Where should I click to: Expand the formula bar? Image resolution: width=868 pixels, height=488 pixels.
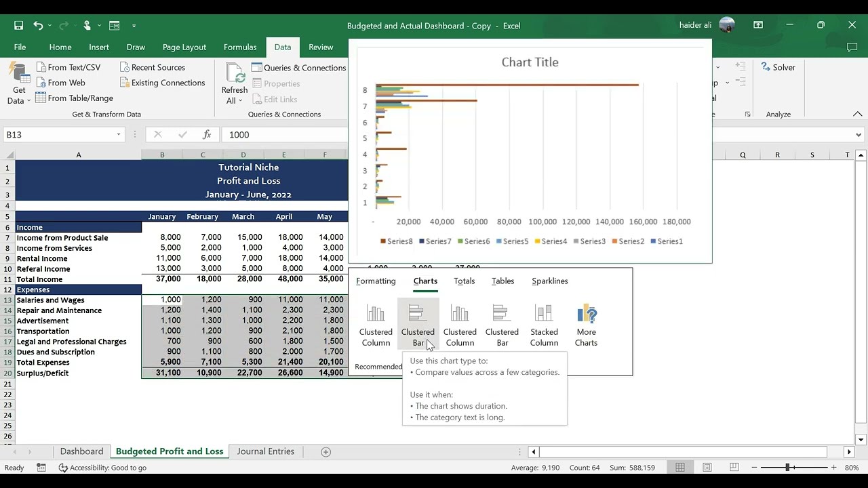point(859,134)
